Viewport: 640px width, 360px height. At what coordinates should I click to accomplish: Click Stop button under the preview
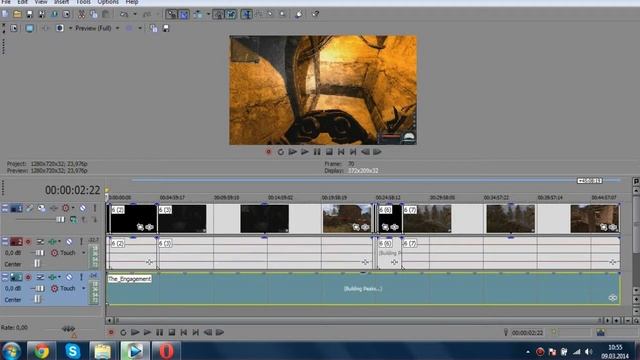click(329, 152)
